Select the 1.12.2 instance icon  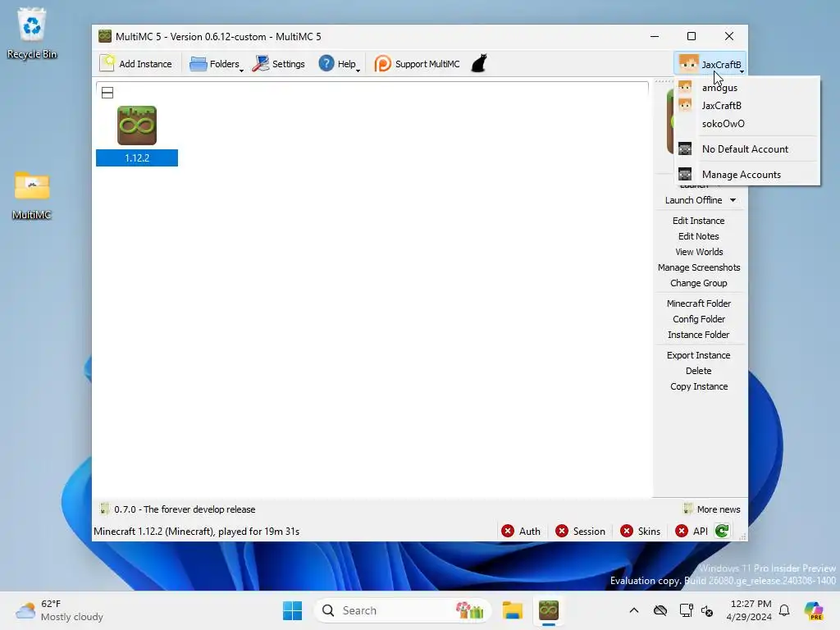click(x=137, y=126)
